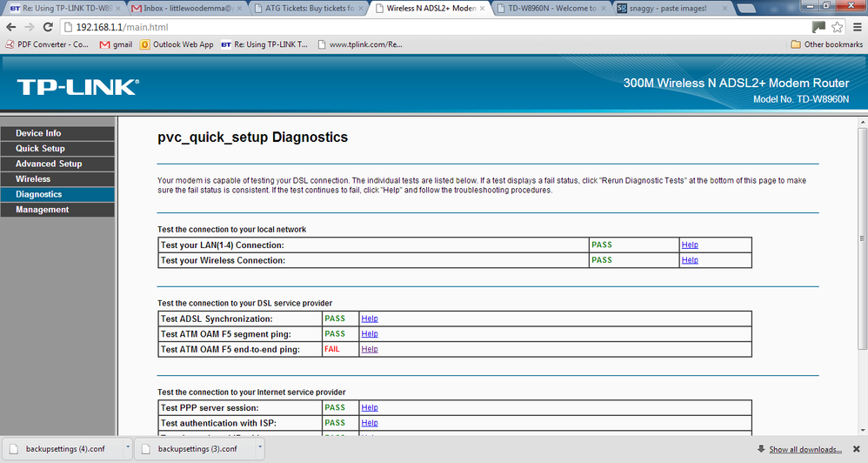868x463 pixels.
Task: Click the browser back arrow
Action: coord(11,27)
